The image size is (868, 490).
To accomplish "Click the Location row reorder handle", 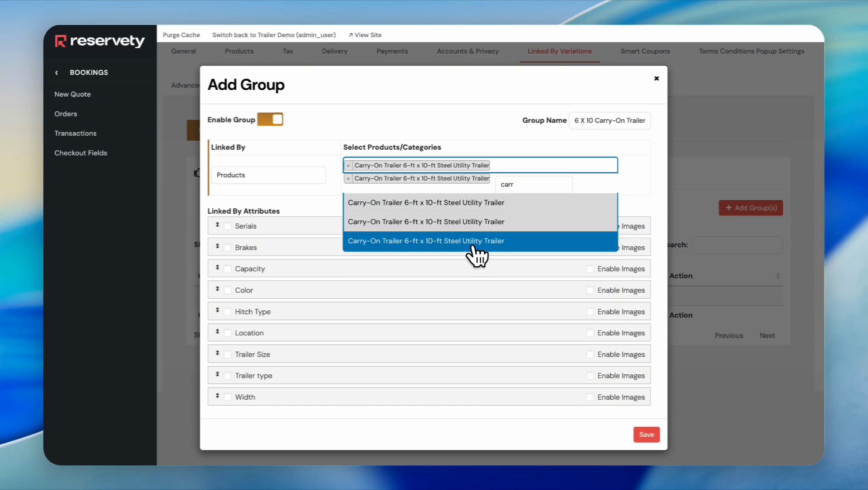I will pos(217,331).
